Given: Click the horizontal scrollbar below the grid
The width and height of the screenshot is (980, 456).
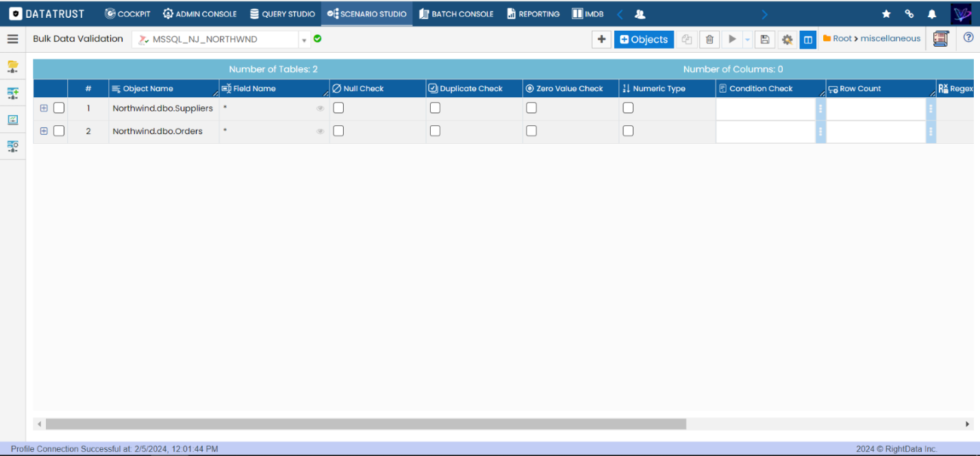Looking at the screenshot, I should (x=366, y=425).
